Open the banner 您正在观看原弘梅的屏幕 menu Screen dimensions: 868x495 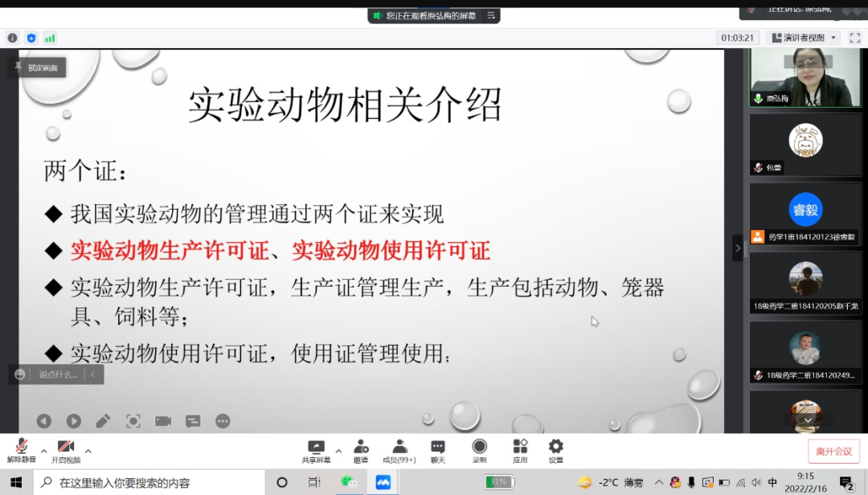[490, 15]
